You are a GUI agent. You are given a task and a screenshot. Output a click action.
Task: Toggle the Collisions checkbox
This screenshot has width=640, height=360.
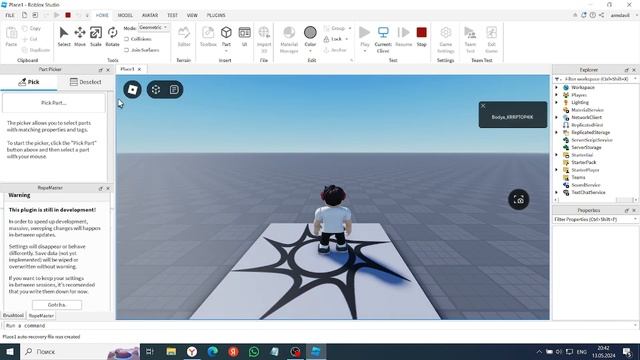126,39
